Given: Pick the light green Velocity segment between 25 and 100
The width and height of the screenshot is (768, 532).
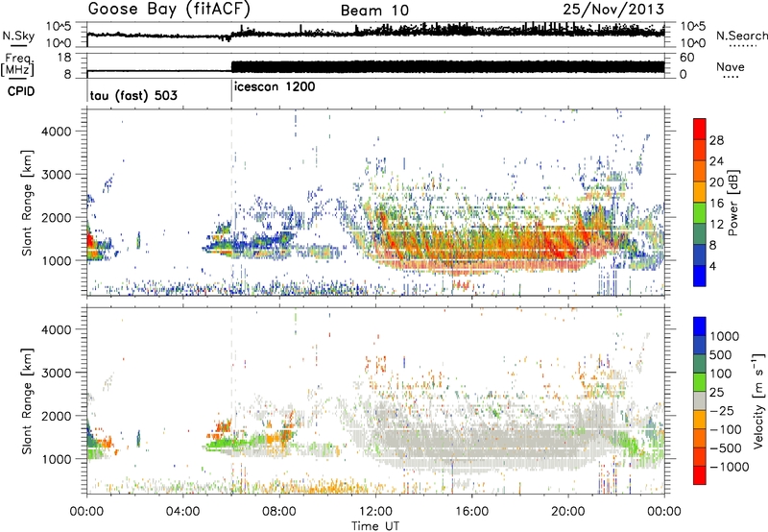Looking at the screenshot, I should click(x=700, y=381).
